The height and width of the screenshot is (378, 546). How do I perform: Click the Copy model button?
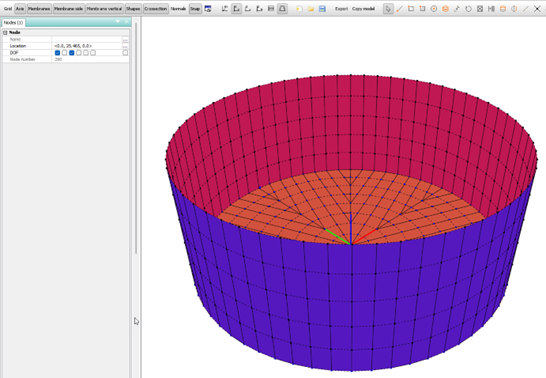pos(364,9)
